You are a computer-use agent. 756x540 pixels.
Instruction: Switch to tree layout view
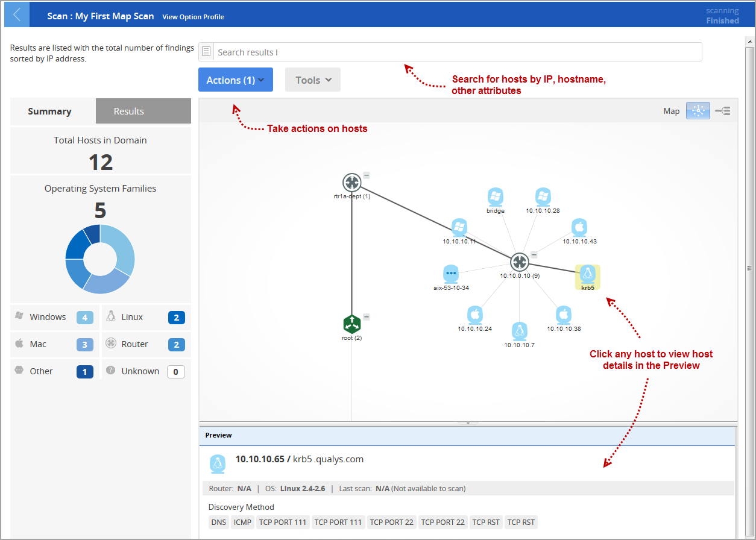[722, 111]
